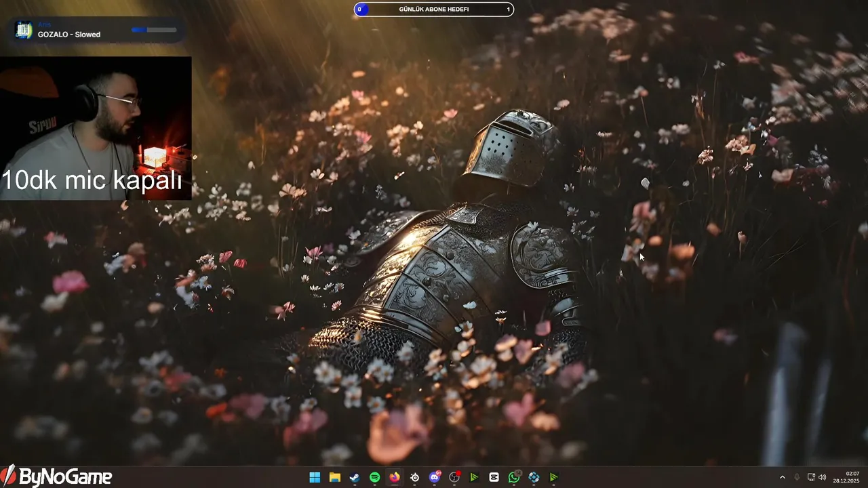Screen dimensions: 868x488
Task: Open the volume speaker tray icon
Action: coord(823,477)
